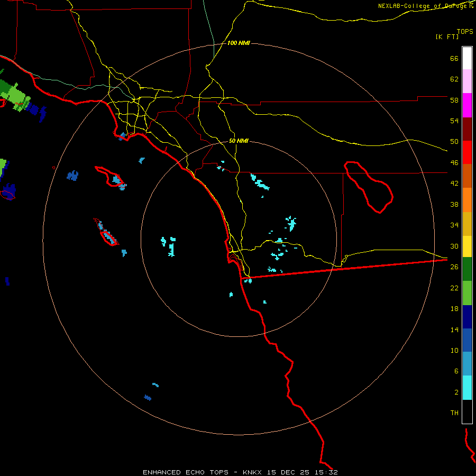Select the '66' legend value
This screenshot has height=476, width=476.
coord(454,58)
